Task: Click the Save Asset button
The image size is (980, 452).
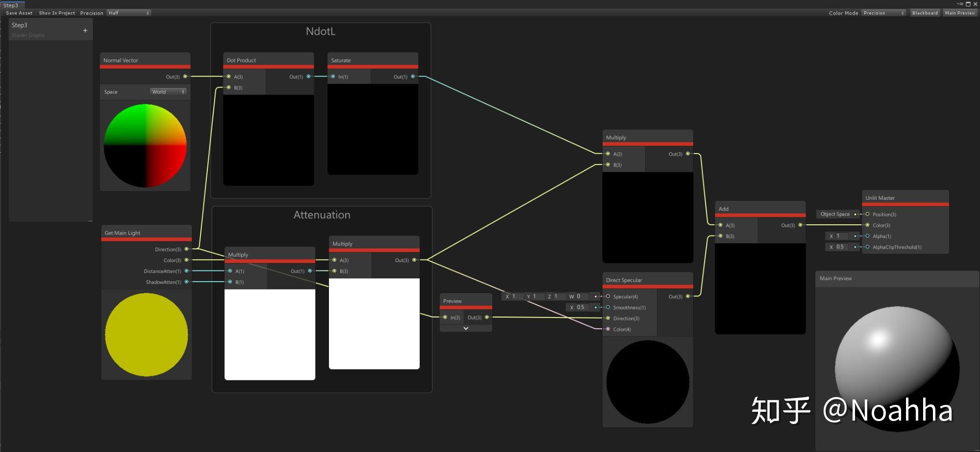Action: pos(19,12)
